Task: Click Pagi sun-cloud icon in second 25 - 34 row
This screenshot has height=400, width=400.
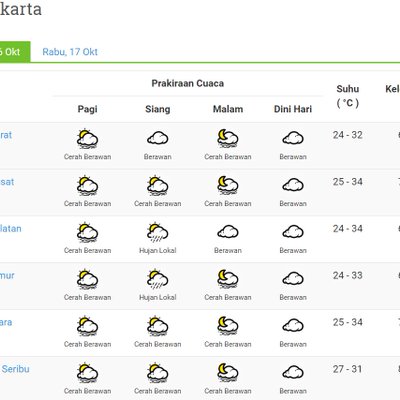Action: pos(87,326)
